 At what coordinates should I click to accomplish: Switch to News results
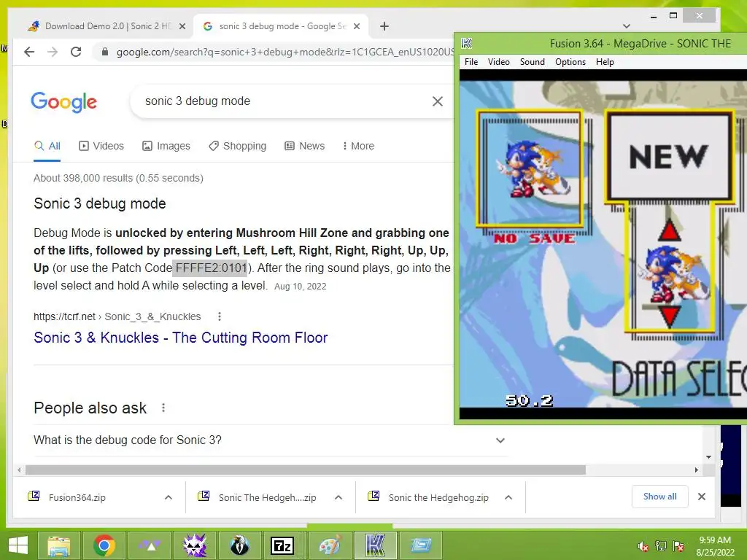pos(305,146)
